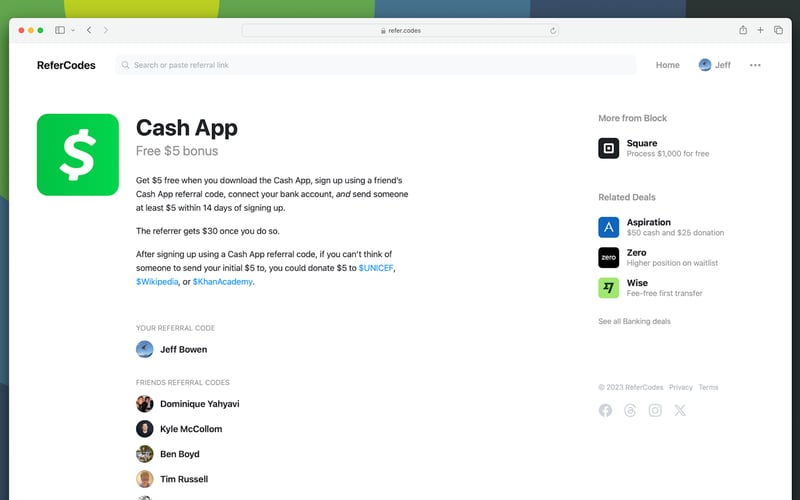Click Kyle McCollom's avatar

[144, 429]
